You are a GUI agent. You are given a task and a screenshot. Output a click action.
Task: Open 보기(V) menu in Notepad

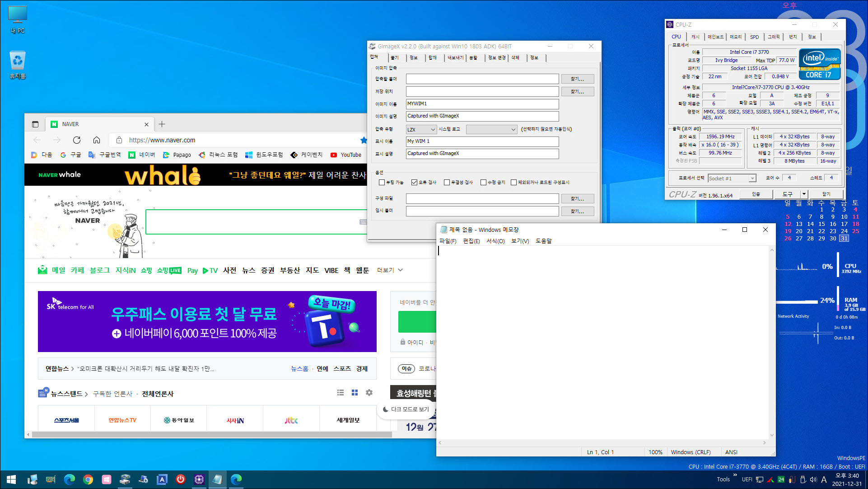(520, 241)
